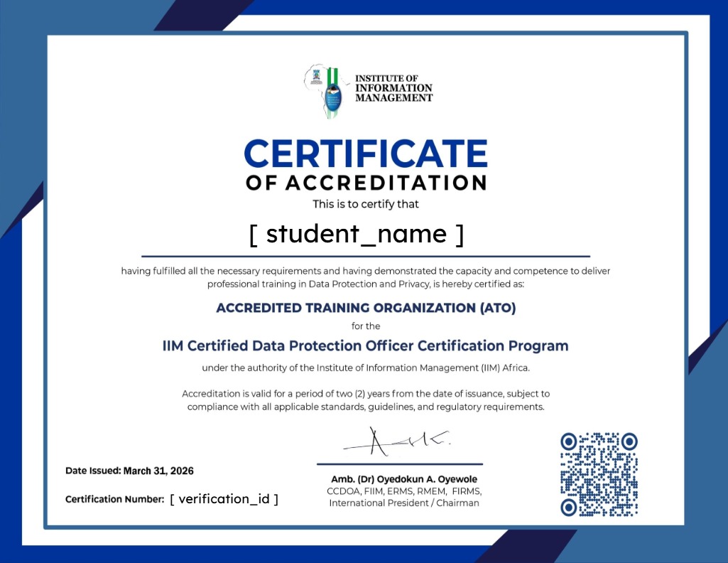Click the paragraph about two-year accreditation validity
This screenshot has width=728, height=563.
point(366,400)
